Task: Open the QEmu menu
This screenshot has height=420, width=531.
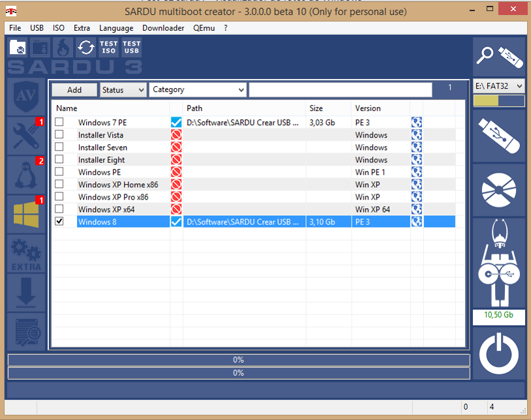Action: pos(204,28)
